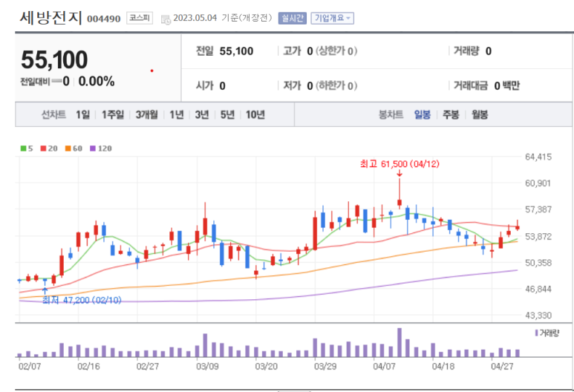This screenshot has height=392, width=574.
Task: Click the red 20-day moving average swatch
Action: tap(43, 148)
